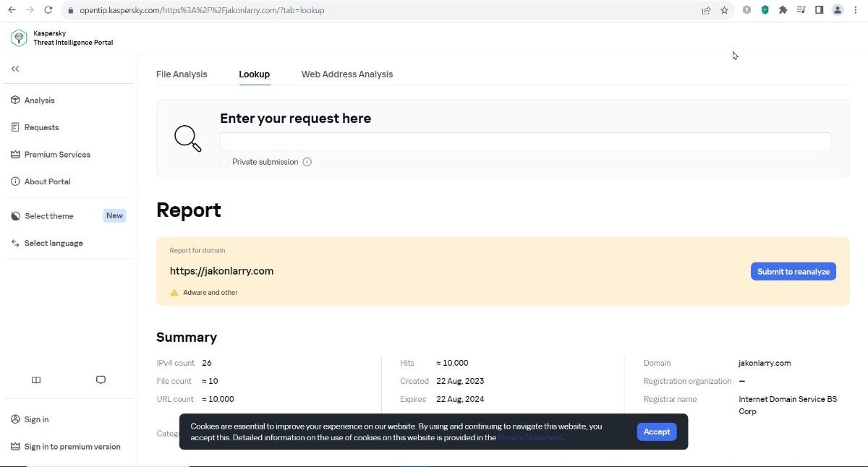Click the browser address bar URL
The image size is (868, 467).
click(x=202, y=10)
